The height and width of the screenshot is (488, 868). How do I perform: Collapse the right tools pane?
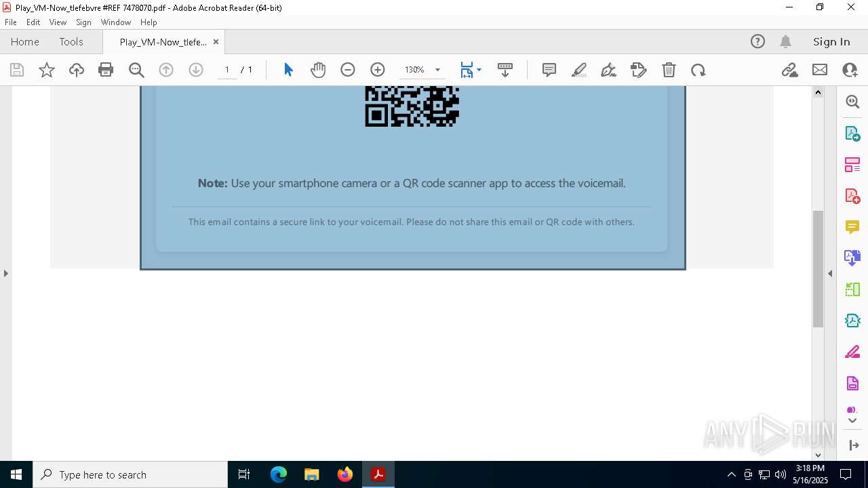(x=854, y=445)
